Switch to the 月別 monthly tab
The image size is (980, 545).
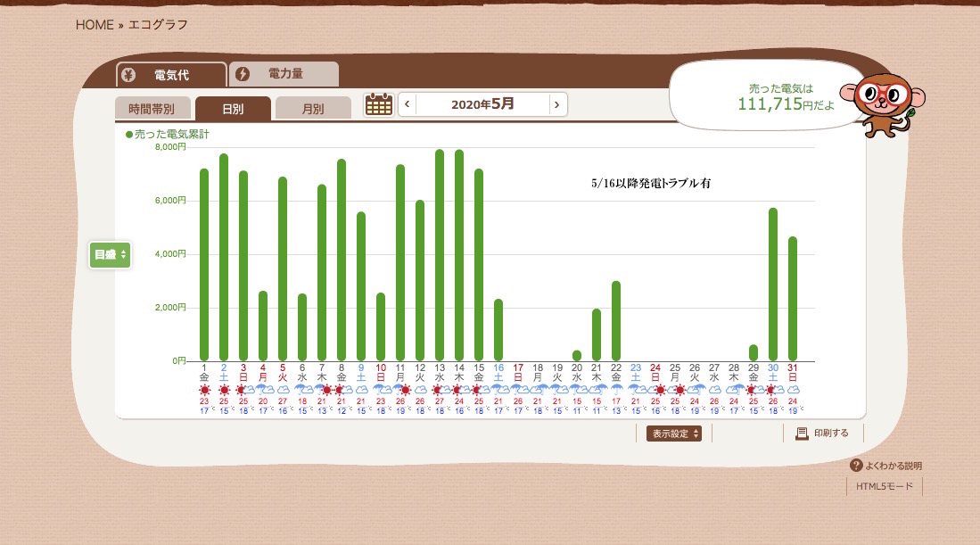313,109
